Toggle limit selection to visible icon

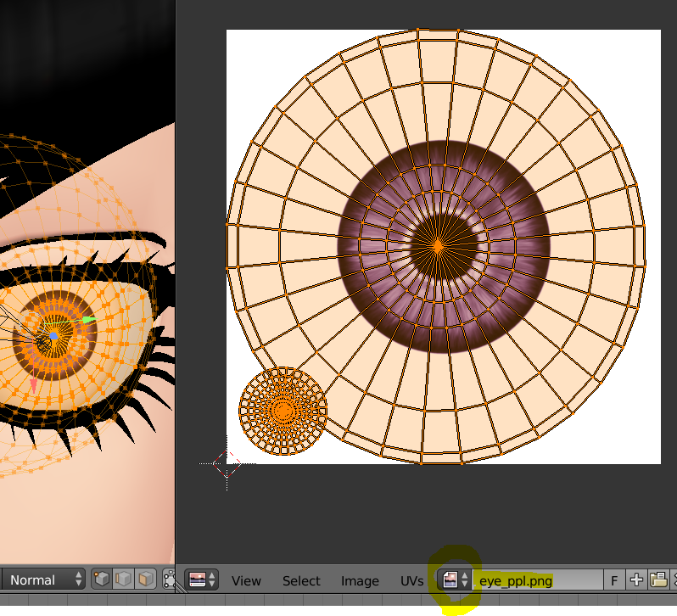click(170, 580)
